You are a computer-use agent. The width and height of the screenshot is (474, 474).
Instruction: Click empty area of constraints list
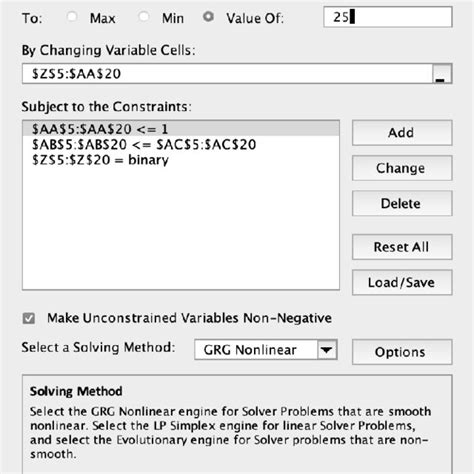pos(181,228)
